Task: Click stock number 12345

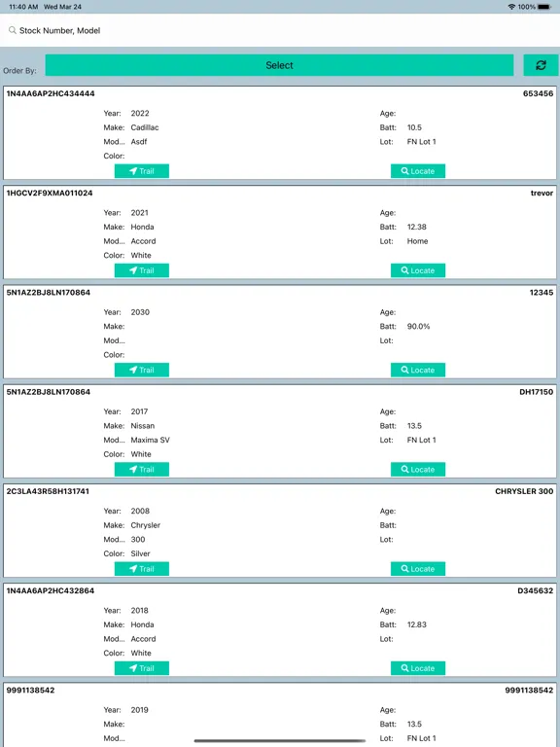Action: 542,293
